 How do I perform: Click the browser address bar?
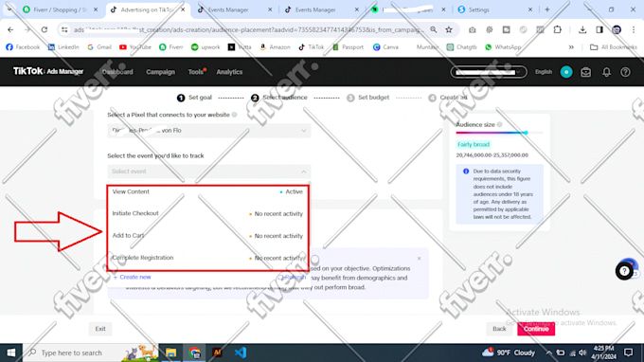[248, 29]
